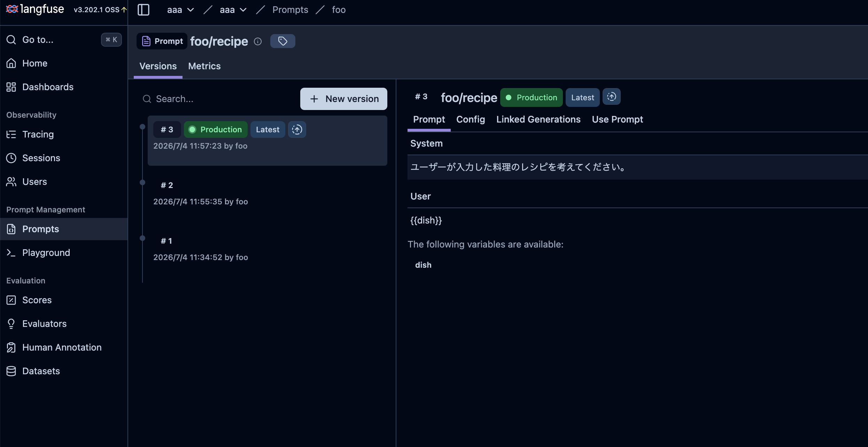The height and width of the screenshot is (447, 868).
Task: Click the version update arrow icon
Action: 124,10
